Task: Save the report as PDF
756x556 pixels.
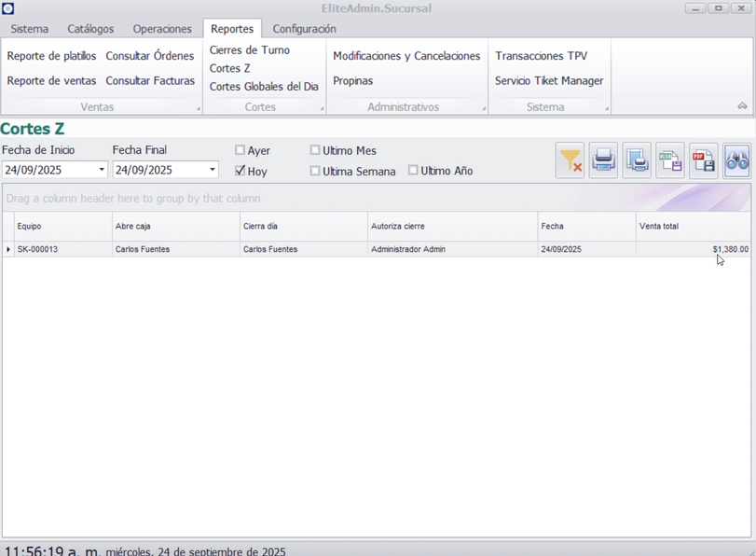Action: [x=704, y=161]
